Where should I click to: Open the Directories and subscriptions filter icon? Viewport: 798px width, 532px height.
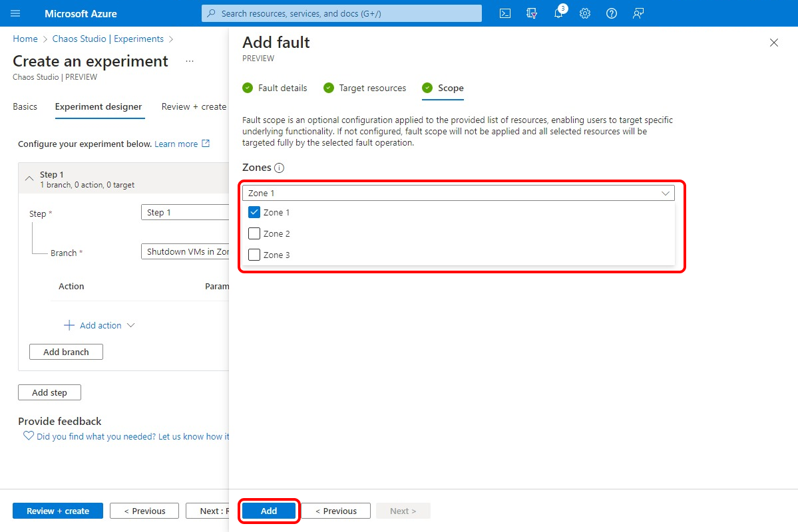coord(531,13)
